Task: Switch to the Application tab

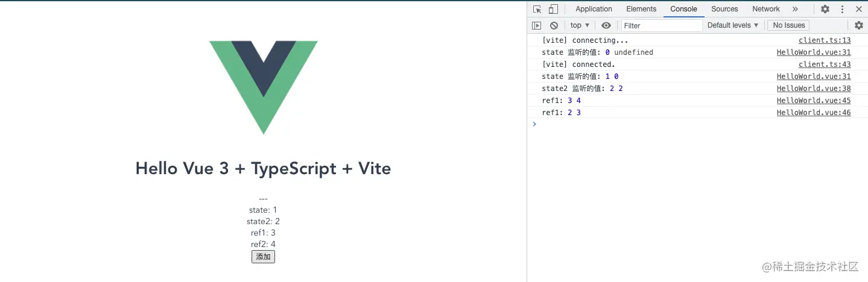Action: tap(594, 9)
